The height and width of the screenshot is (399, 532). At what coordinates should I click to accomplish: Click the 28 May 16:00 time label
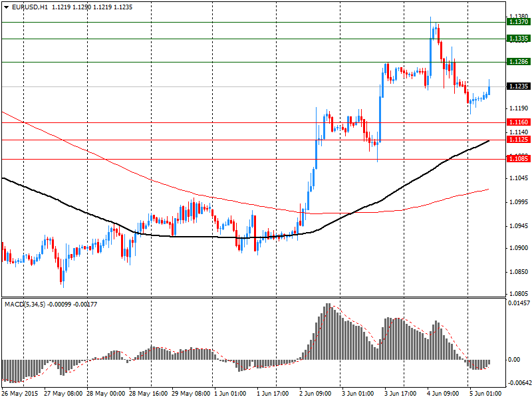[x=148, y=394]
